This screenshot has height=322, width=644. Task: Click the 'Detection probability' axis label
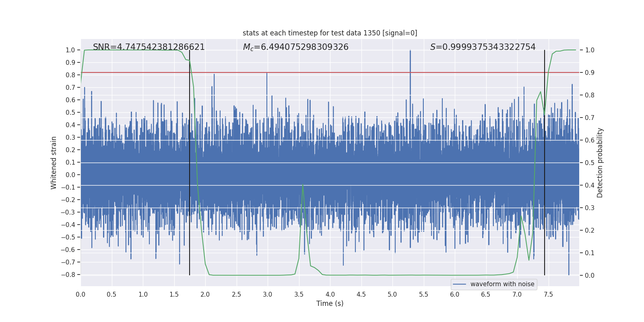[600, 163]
